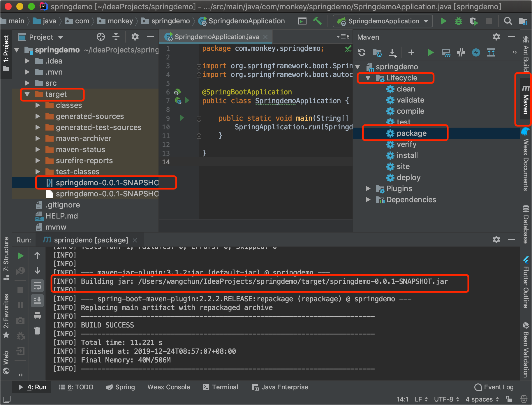Viewport: 532px width, 405px height.
Task: Toggle the 2: Favorites side tool button
Action: tap(6, 316)
